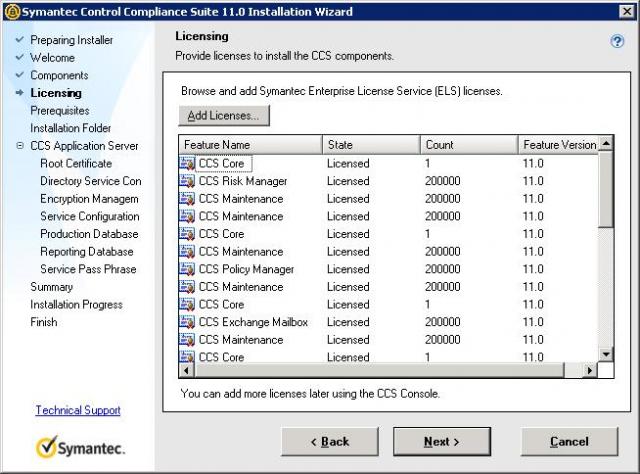Click the 200000 count in CCS Risk Manager row
This screenshot has width=640, height=474.
pyautogui.click(x=442, y=181)
